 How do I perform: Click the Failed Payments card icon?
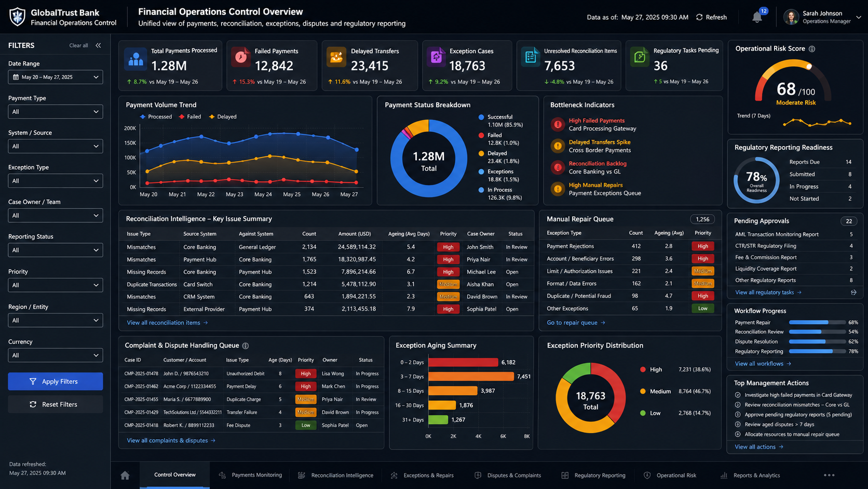[241, 57]
